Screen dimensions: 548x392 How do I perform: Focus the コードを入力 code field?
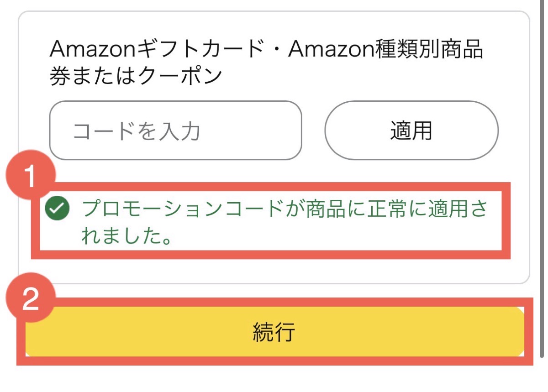[x=175, y=131]
